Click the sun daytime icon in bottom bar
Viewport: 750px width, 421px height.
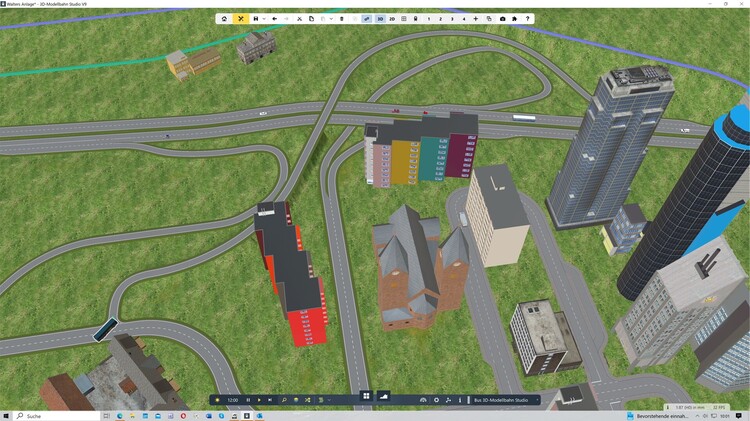click(218, 400)
